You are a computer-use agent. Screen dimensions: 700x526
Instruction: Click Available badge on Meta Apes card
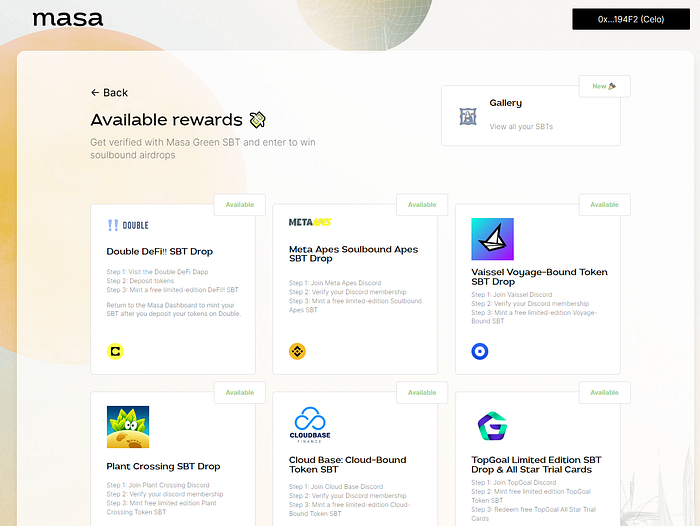pyautogui.click(x=422, y=205)
